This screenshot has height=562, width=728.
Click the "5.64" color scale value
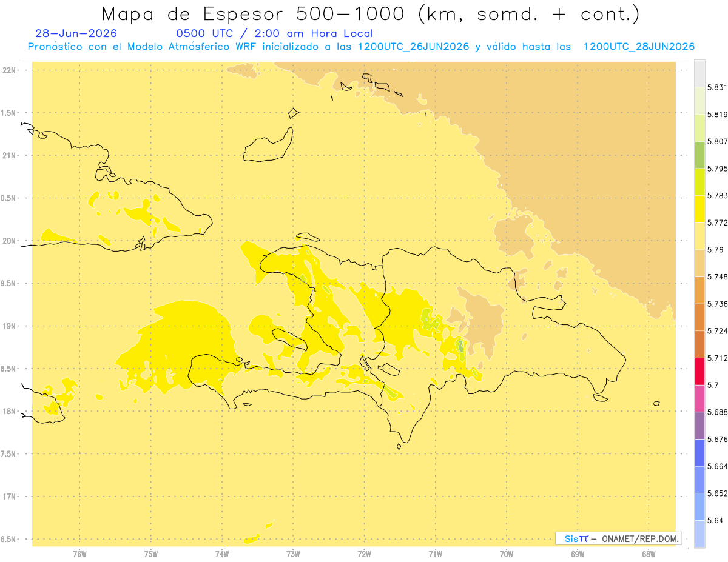click(715, 521)
